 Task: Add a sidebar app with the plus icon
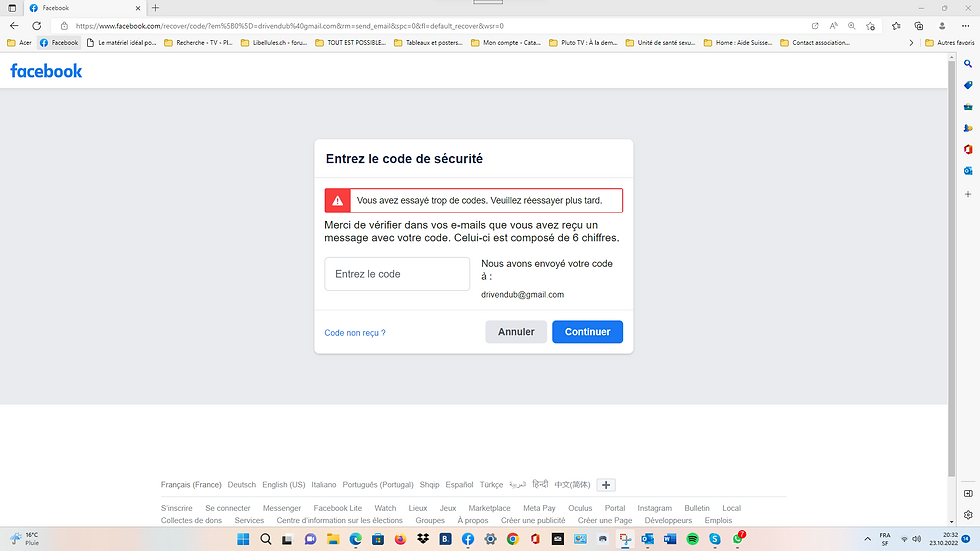(968, 194)
